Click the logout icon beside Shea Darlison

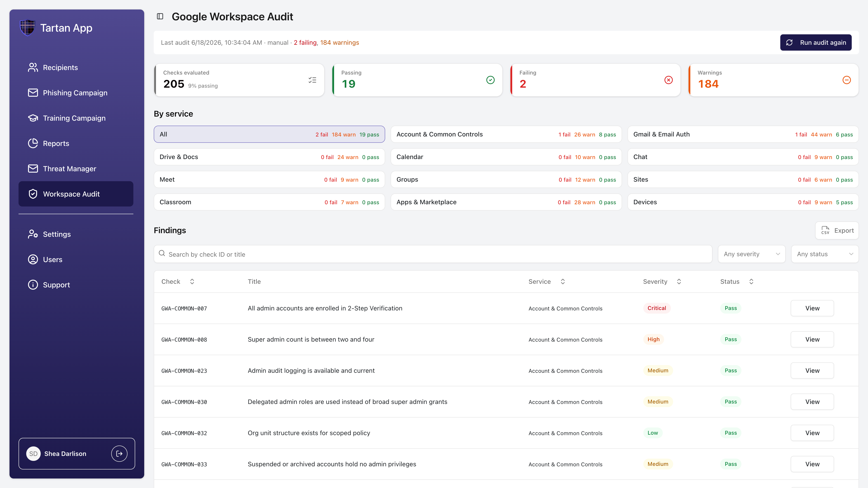point(119,454)
